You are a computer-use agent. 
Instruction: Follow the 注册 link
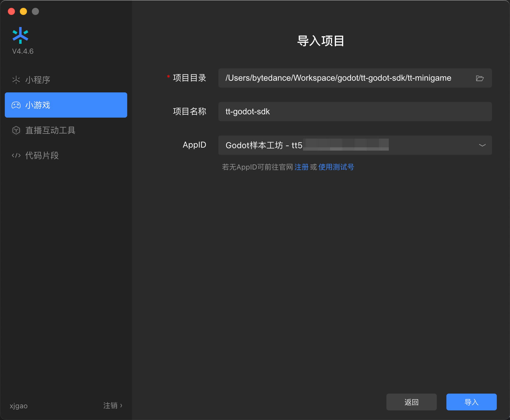(301, 167)
